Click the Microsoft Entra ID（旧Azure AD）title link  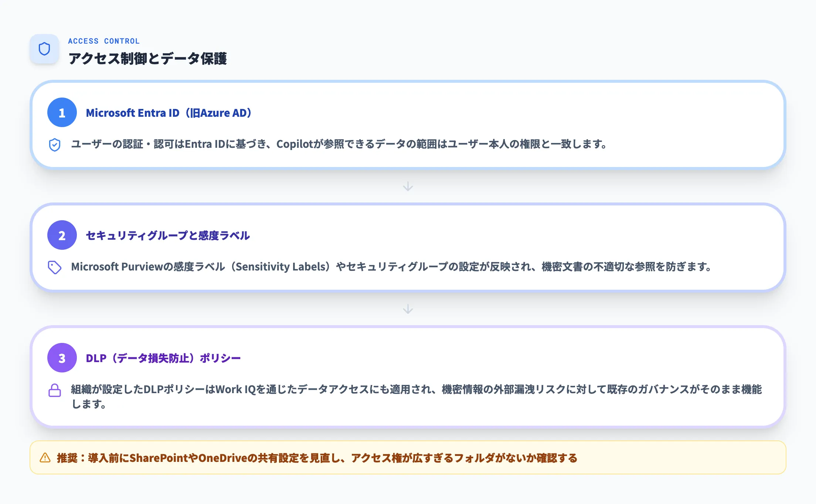[169, 113]
